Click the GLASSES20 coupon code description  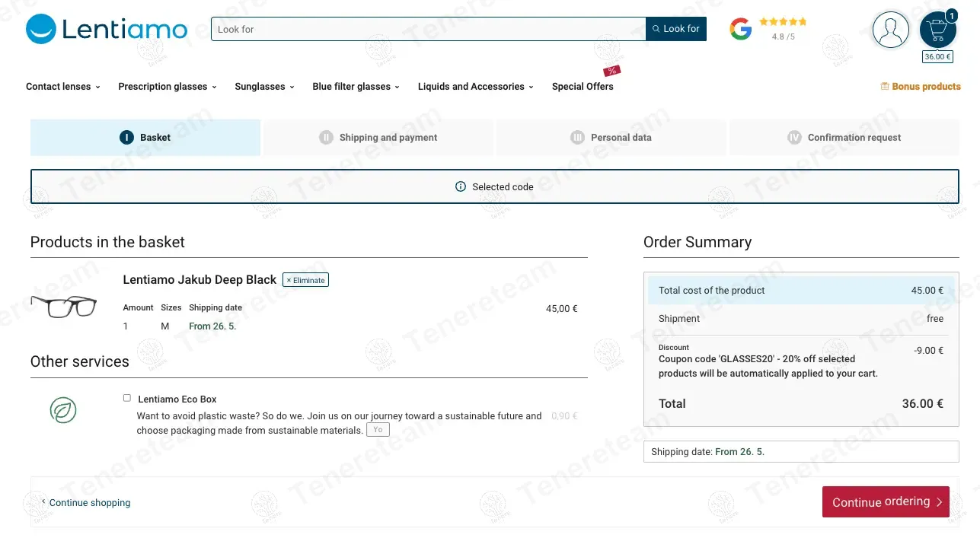click(768, 366)
